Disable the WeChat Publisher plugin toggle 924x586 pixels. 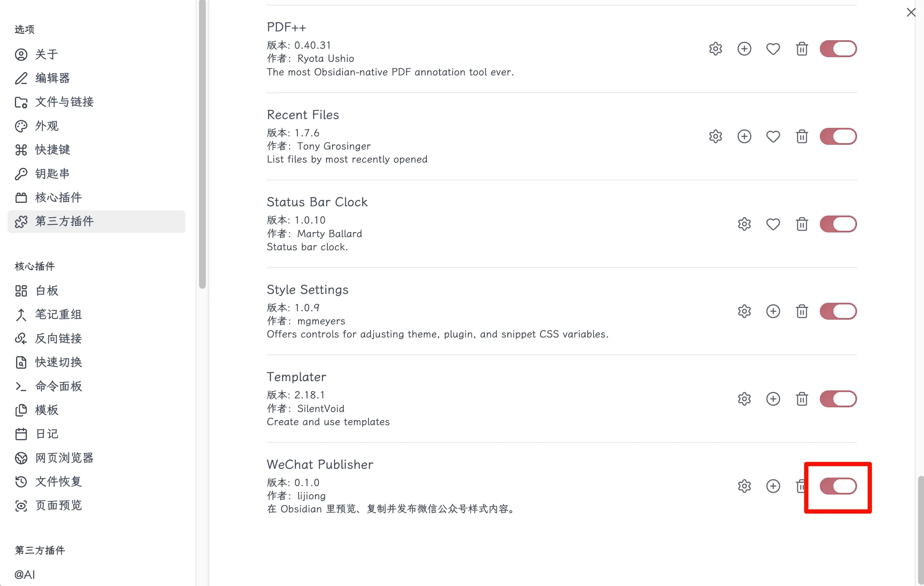click(838, 486)
